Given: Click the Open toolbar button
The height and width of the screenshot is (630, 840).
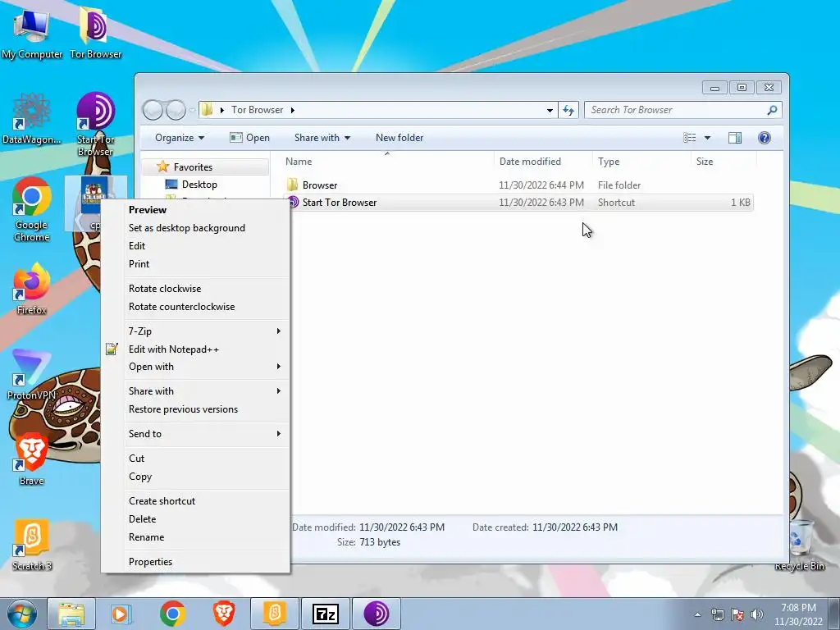Looking at the screenshot, I should click(x=249, y=138).
